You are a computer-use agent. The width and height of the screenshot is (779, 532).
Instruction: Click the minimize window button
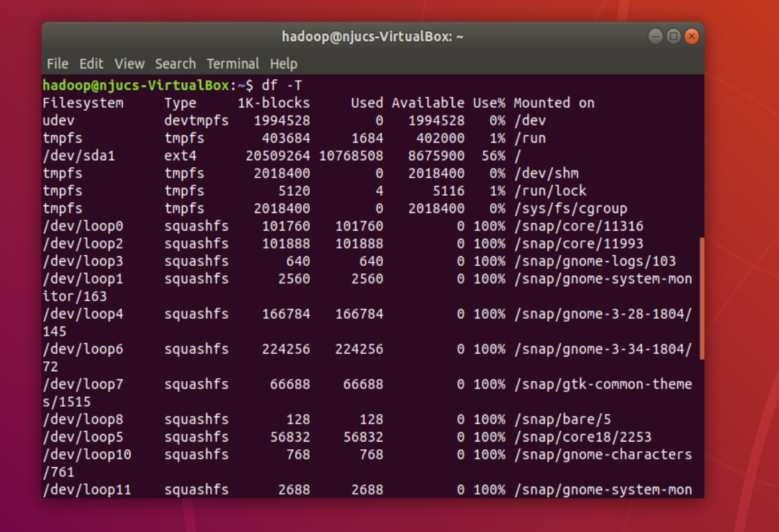(655, 36)
